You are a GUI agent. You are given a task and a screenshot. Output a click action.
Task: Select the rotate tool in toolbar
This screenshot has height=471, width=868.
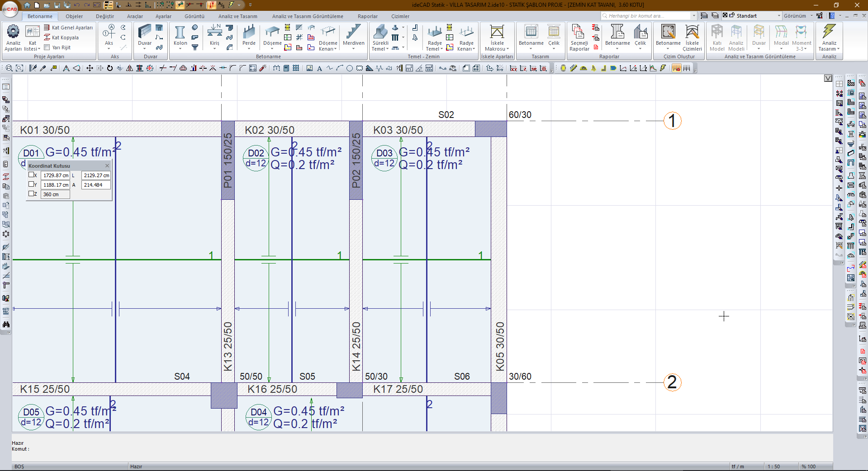[109, 68]
